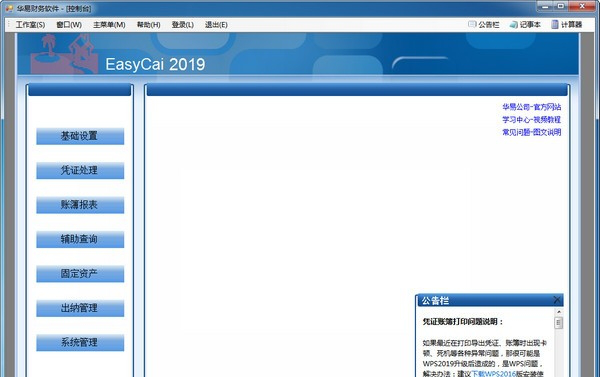Maximize the 华易财务软件 window
The height and width of the screenshot is (392, 600).
click(561, 7)
